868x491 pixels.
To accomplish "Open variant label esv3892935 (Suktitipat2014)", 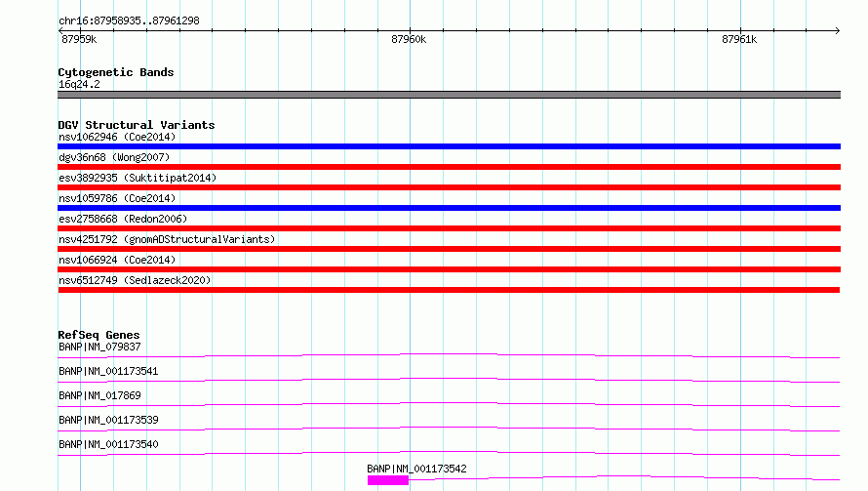I will pyautogui.click(x=138, y=178).
